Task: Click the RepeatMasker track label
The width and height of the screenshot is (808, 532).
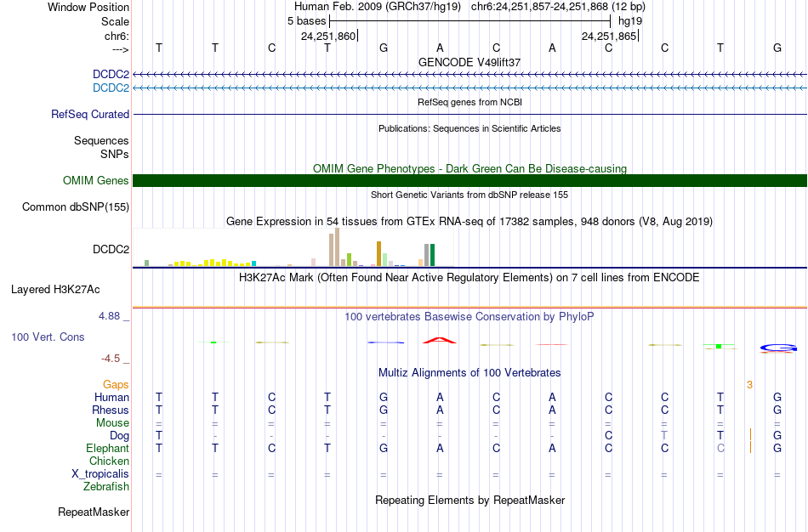Action: click(94, 512)
